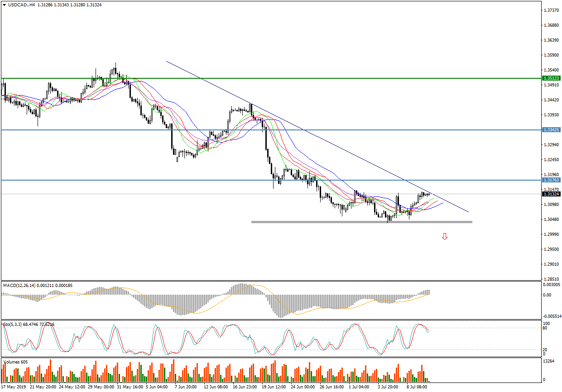562x392 pixels.
Task: Click the 1.37370 price scale value
Action: [551, 10]
